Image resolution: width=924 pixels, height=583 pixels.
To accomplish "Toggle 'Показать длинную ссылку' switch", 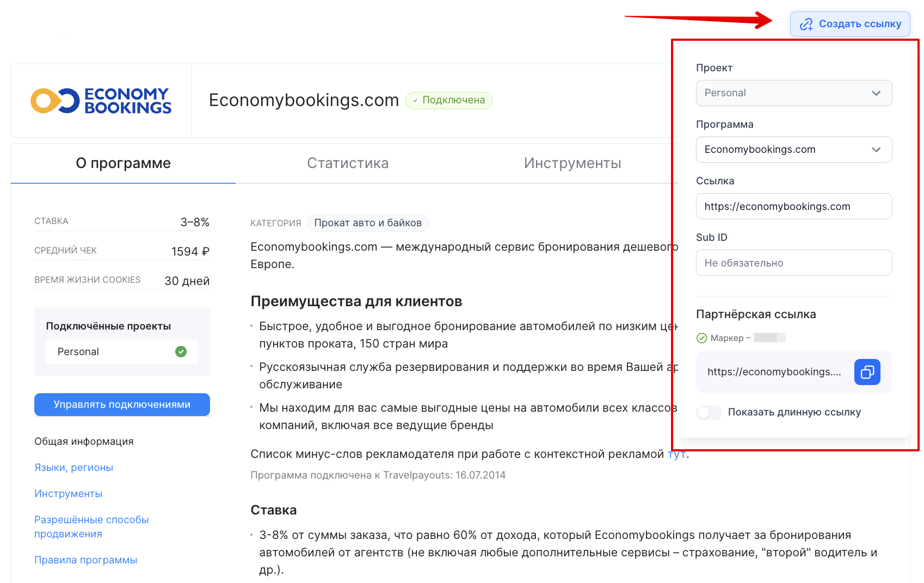I will [x=709, y=412].
